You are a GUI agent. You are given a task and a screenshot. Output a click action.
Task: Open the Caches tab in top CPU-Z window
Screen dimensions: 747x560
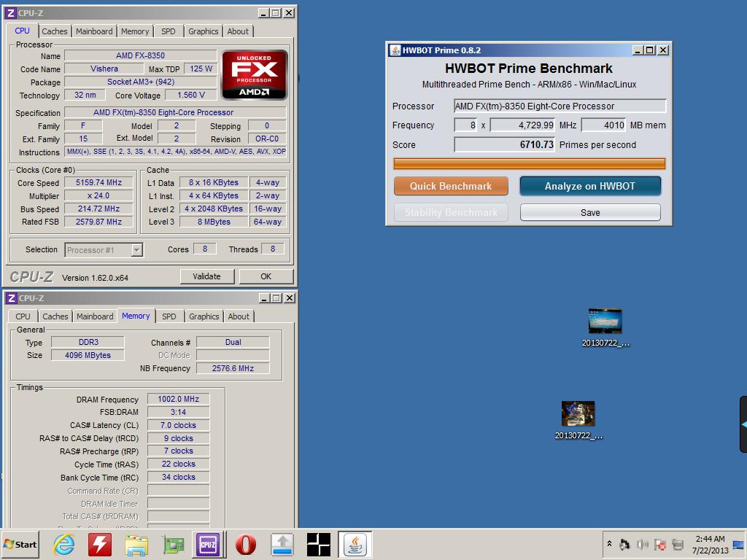[x=54, y=31]
